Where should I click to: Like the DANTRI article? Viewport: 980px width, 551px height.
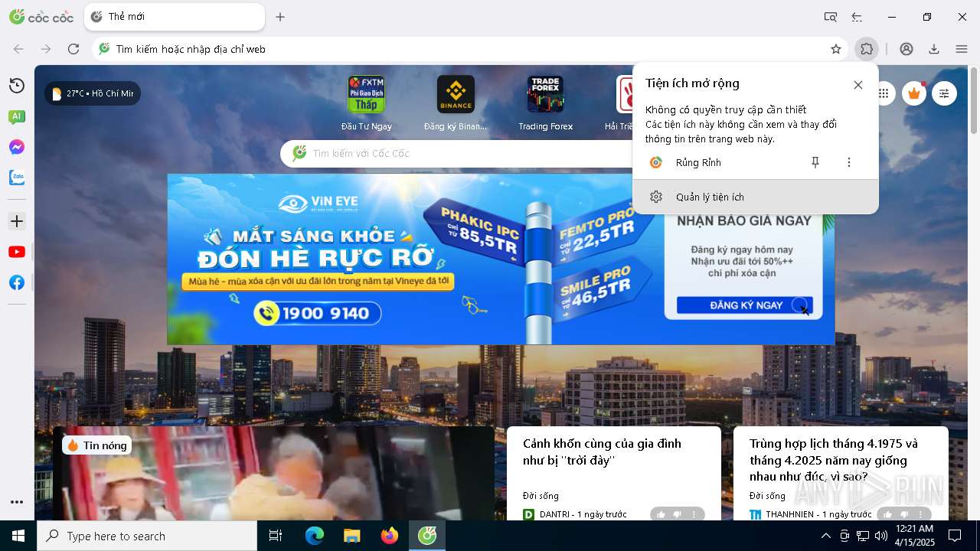(x=661, y=514)
